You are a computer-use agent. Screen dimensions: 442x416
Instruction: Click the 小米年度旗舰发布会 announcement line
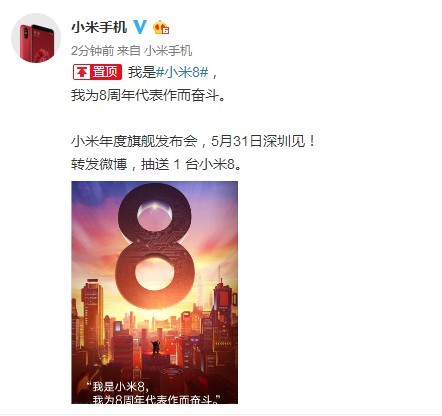pyautogui.click(x=135, y=142)
